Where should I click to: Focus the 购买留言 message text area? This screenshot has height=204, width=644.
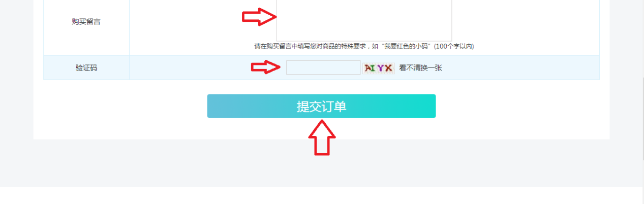point(364,20)
